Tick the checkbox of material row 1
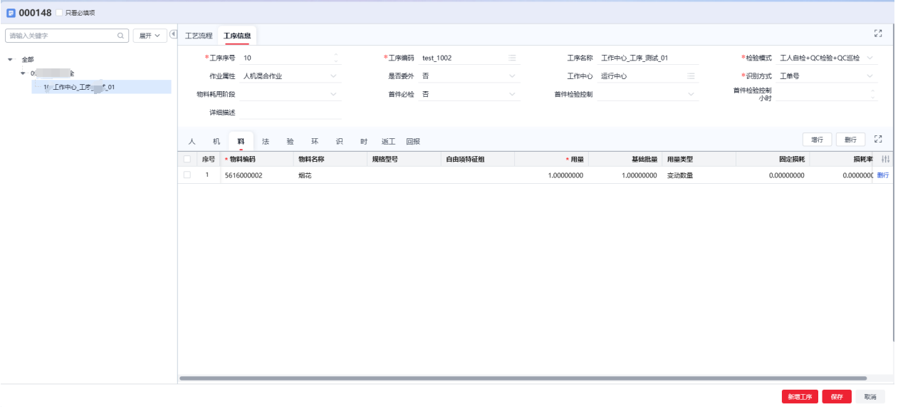This screenshot has height=409, width=898. [187, 175]
